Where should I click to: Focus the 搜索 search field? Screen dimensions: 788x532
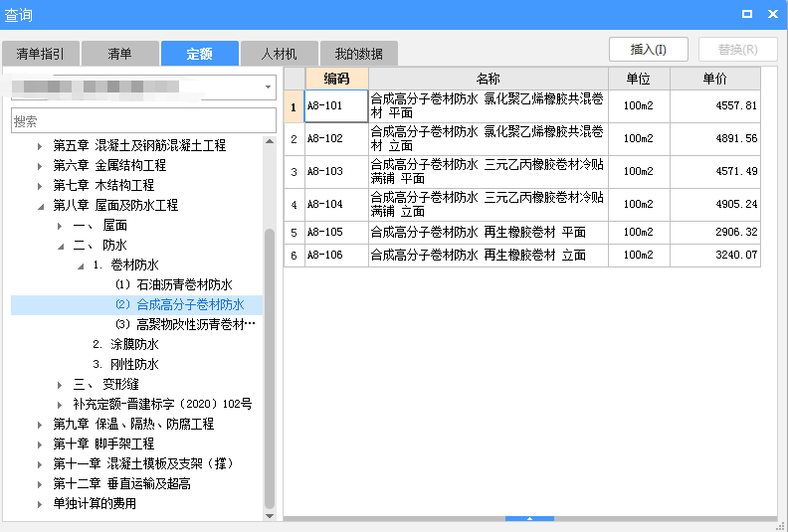point(143,121)
